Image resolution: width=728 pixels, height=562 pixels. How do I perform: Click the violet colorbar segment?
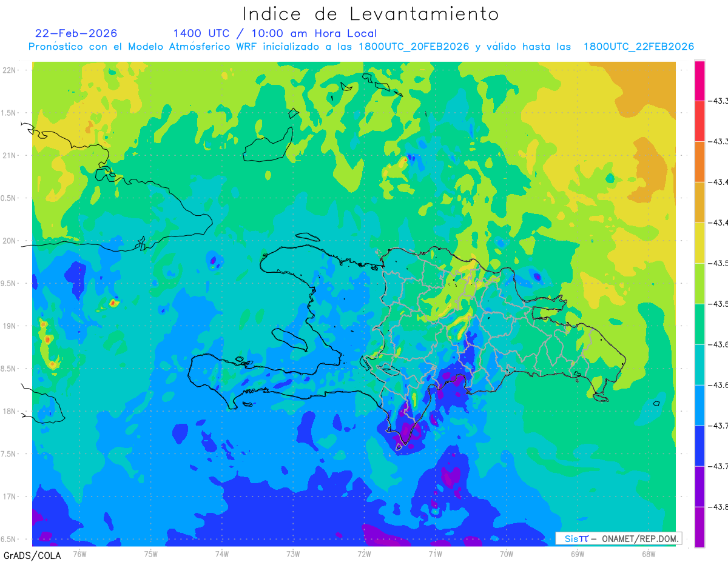point(699,487)
